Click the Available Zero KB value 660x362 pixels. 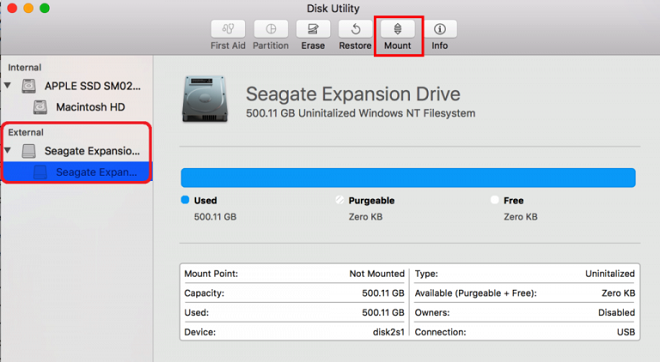(618, 293)
